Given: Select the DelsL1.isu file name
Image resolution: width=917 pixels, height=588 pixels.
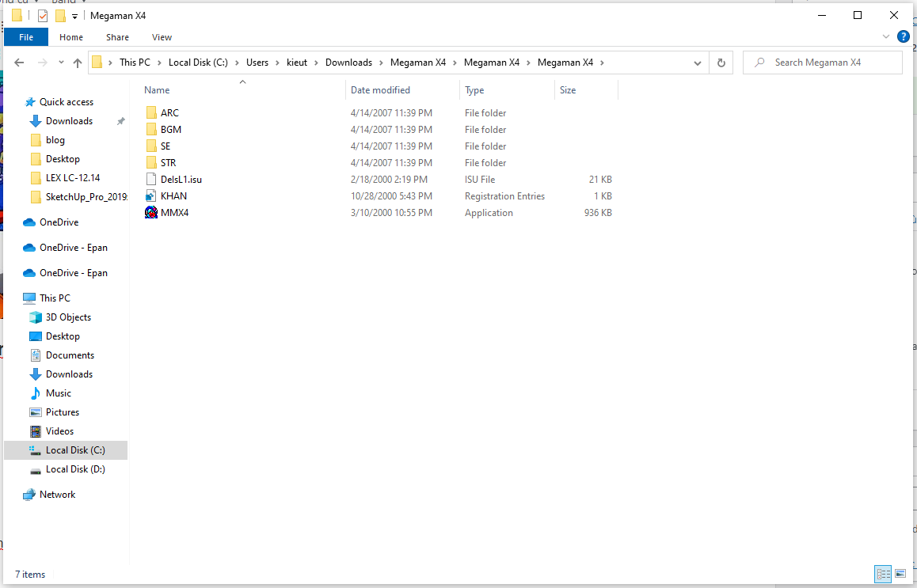Looking at the screenshot, I should 181,180.
